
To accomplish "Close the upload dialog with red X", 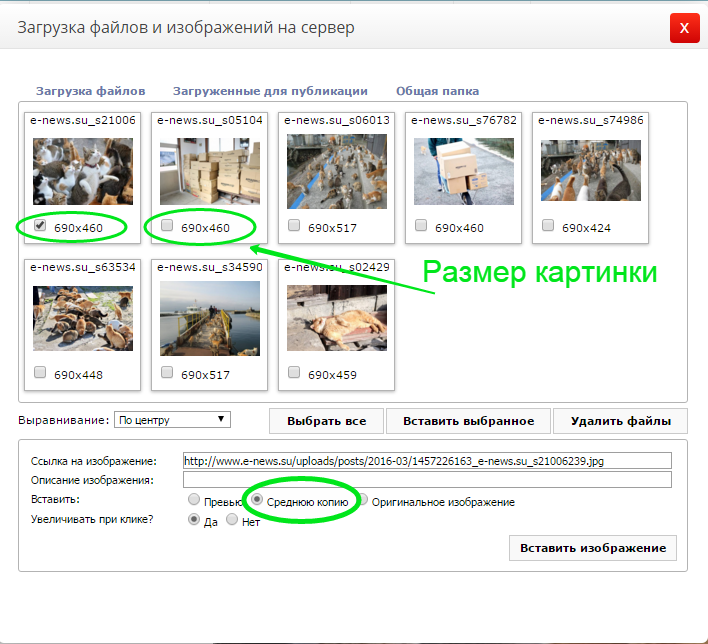I will (684, 29).
